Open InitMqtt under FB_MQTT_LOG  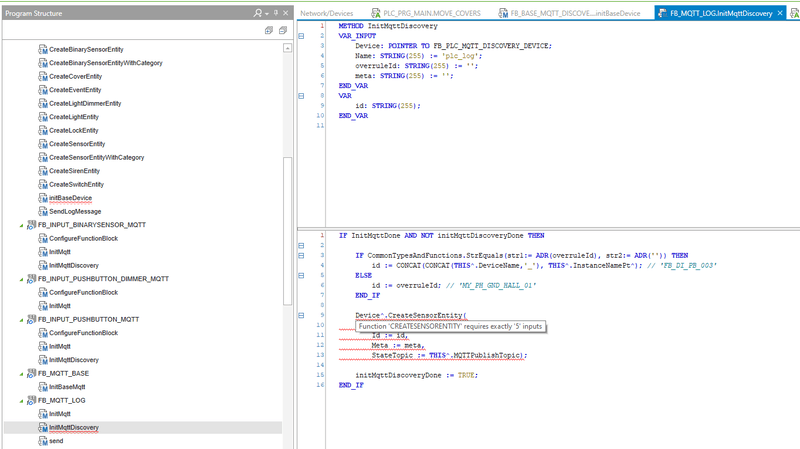pos(60,414)
